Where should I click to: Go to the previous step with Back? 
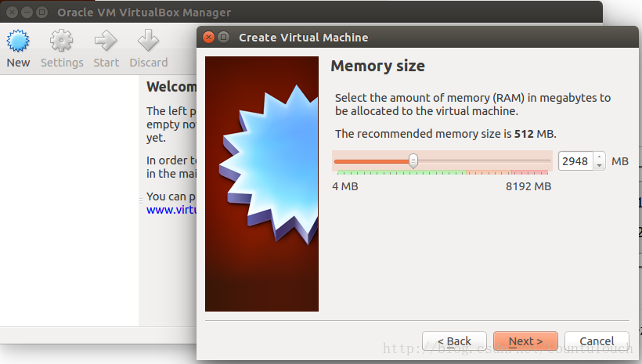point(454,341)
